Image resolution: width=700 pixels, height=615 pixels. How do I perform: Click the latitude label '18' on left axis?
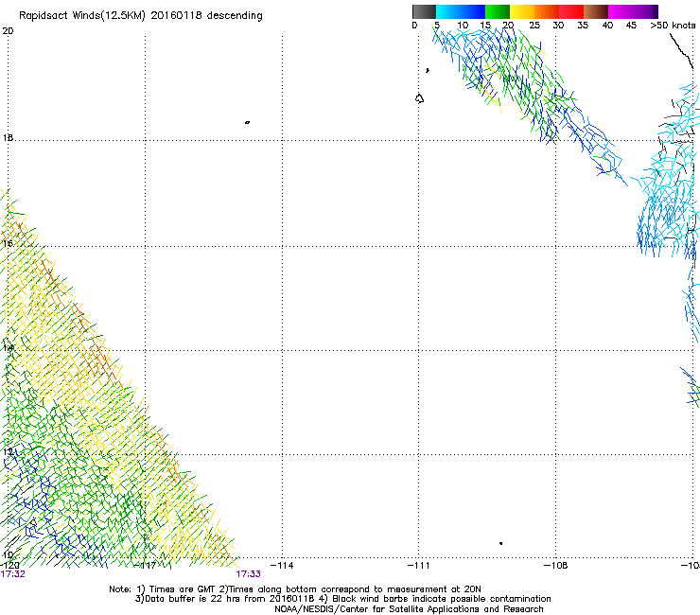[8, 137]
